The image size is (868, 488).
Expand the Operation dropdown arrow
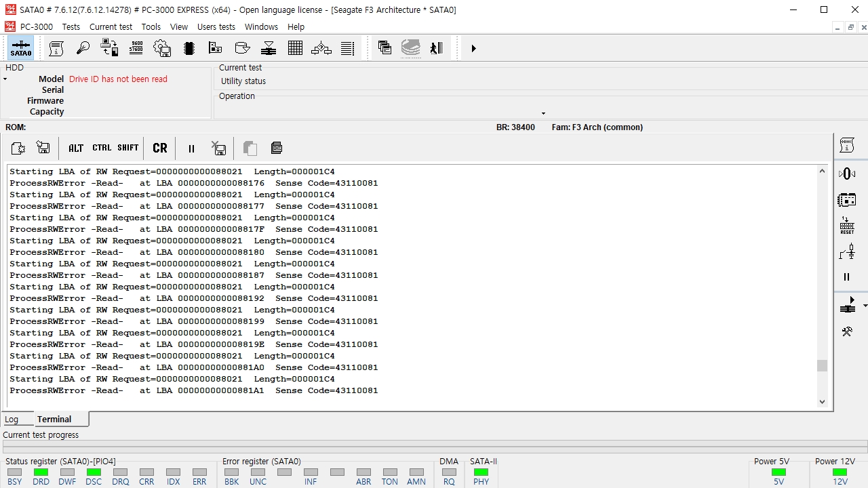click(x=543, y=113)
